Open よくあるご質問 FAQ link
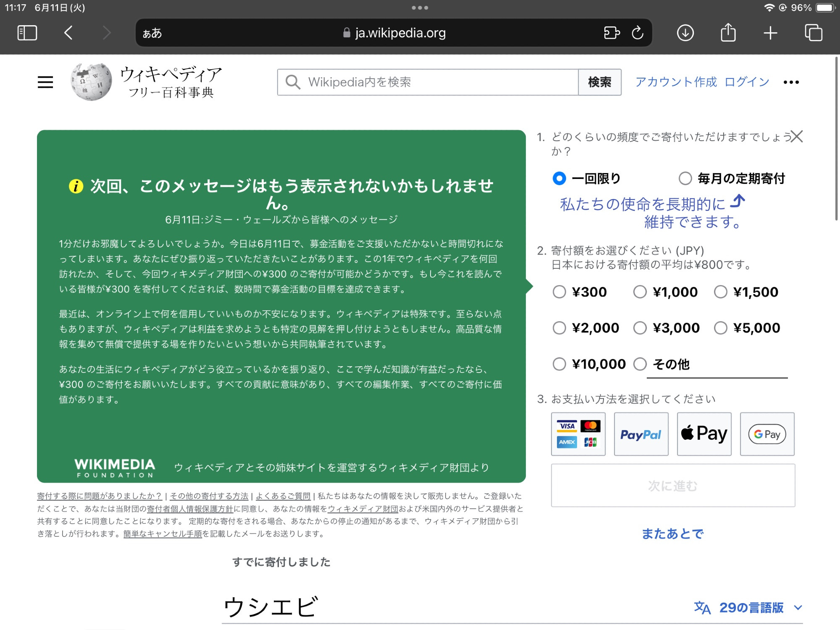This screenshot has width=840, height=630. [283, 496]
